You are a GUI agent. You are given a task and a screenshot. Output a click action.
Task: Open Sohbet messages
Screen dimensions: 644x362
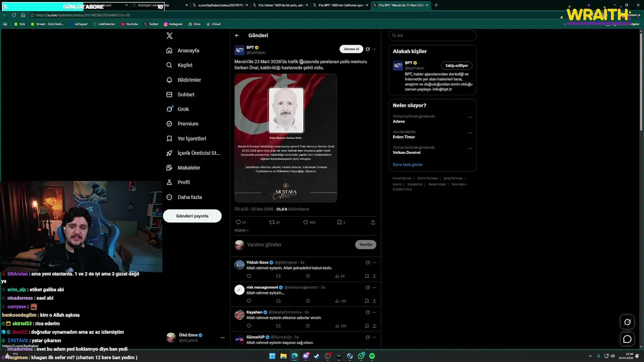point(180,95)
